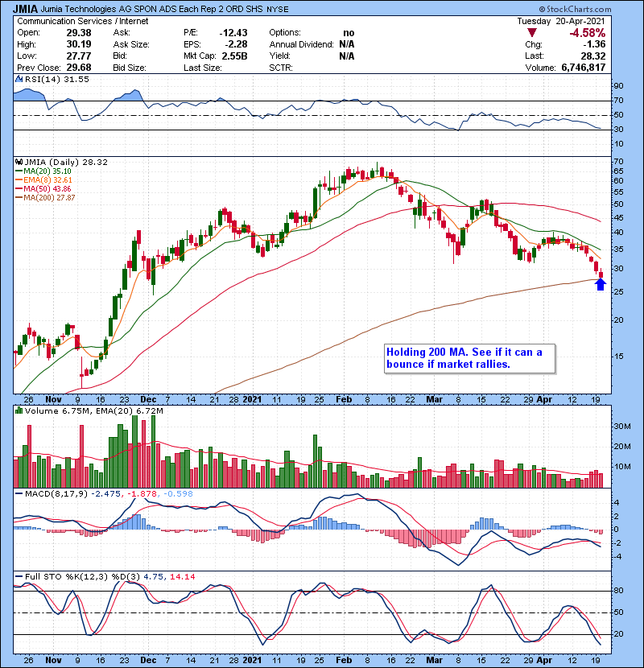Click the Full STO panel icon
The image size is (644, 668).
coord(20,576)
